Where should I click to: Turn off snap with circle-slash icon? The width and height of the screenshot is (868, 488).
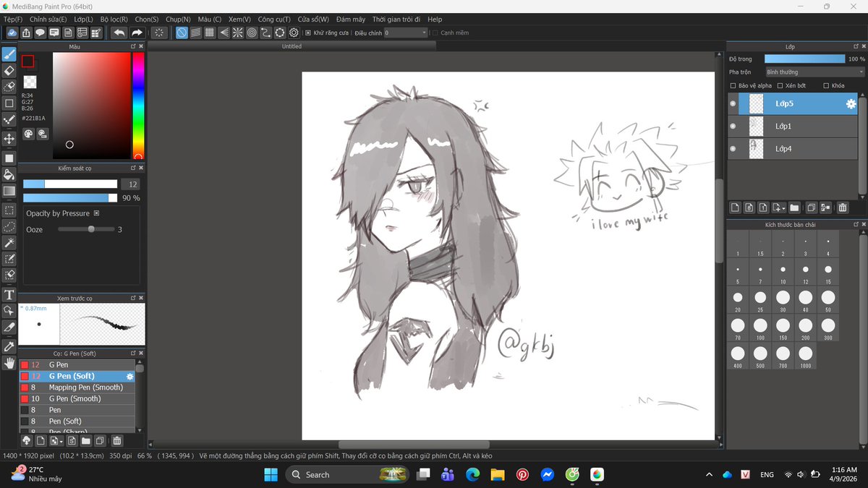(x=182, y=33)
